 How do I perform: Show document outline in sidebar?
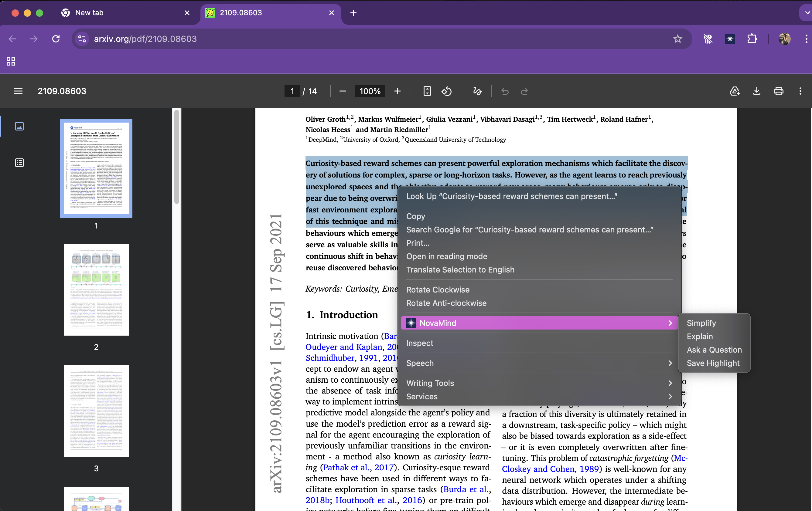pos(19,163)
